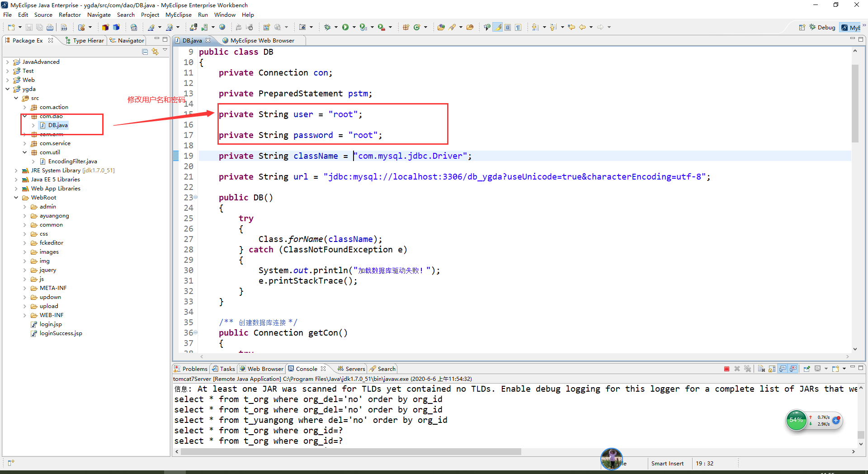Switch to MyEclipse Web Browser editor tab
The image size is (868, 474).
262,40
